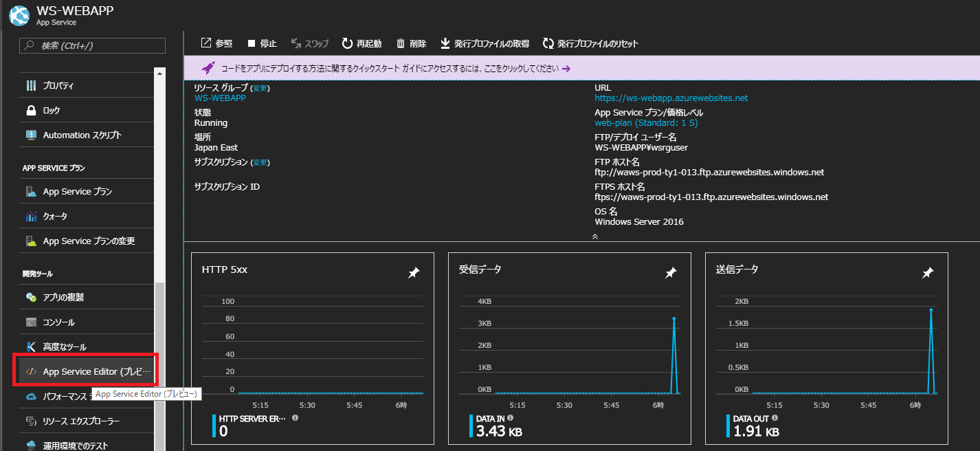Click info icon next to HTTP SERVER ER
The width and height of the screenshot is (980, 451).
coord(295,417)
